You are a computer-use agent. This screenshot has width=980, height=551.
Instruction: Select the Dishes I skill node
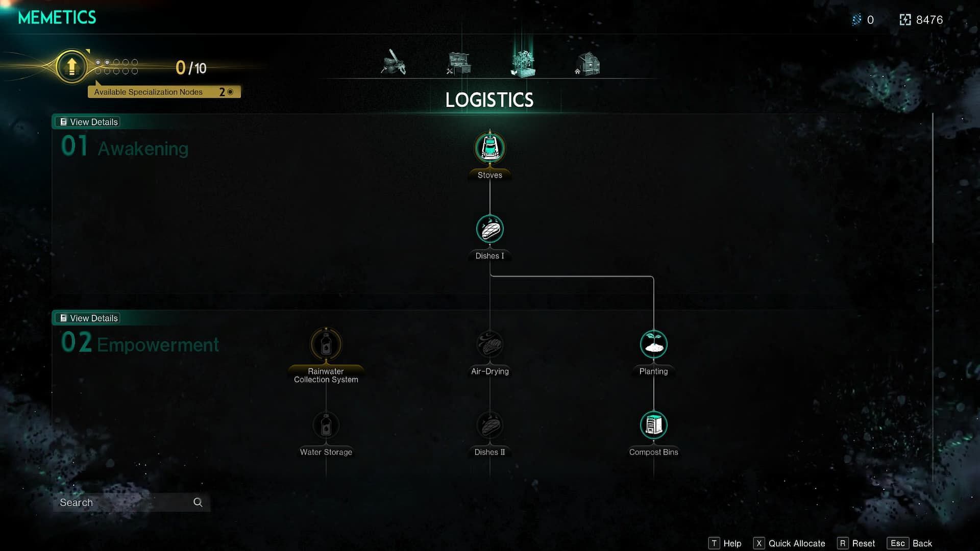pos(489,229)
